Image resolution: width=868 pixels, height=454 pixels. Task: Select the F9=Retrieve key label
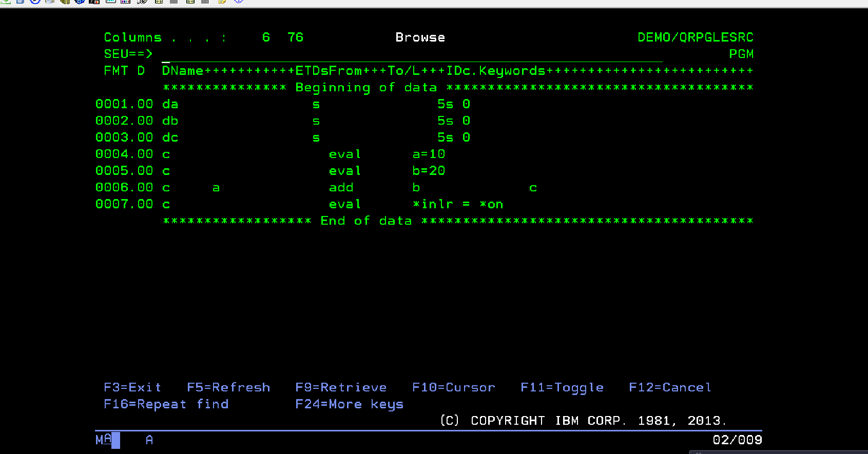pos(341,387)
